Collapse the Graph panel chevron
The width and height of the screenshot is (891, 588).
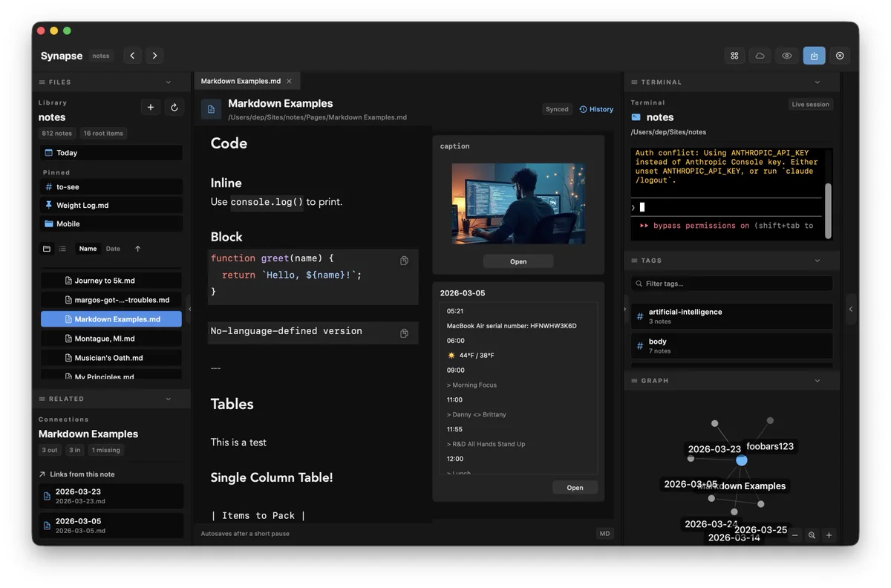pos(817,381)
